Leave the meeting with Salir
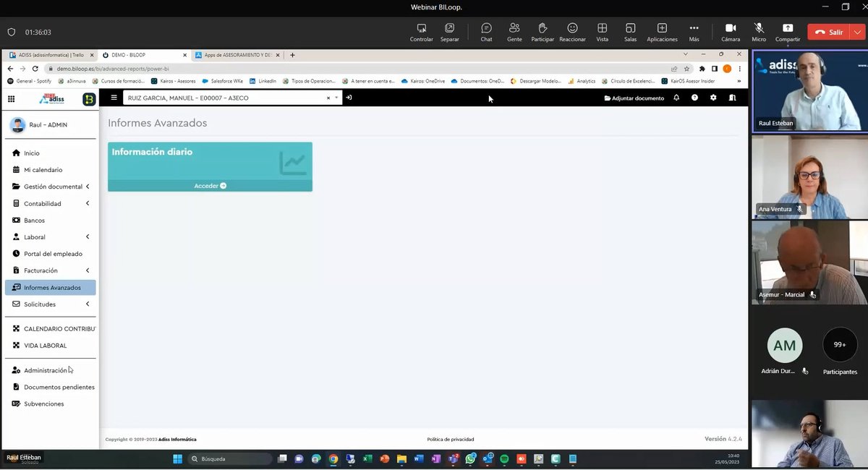The image size is (868, 470). [x=829, y=33]
